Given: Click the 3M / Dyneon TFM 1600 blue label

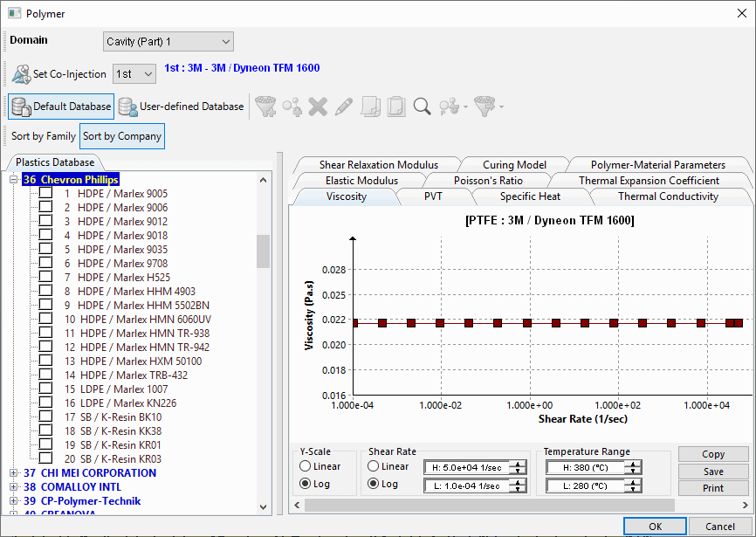Looking at the screenshot, I should (x=242, y=68).
